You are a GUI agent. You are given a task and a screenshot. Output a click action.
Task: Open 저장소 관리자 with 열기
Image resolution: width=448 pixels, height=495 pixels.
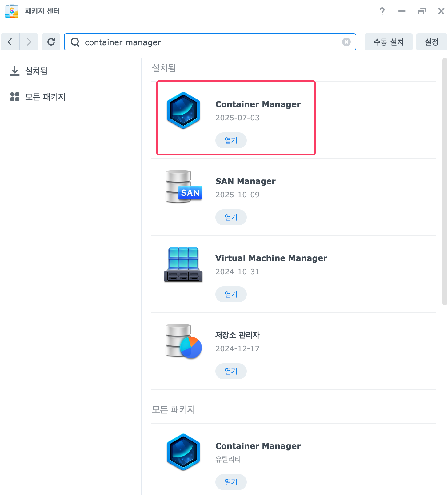tap(231, 371)
